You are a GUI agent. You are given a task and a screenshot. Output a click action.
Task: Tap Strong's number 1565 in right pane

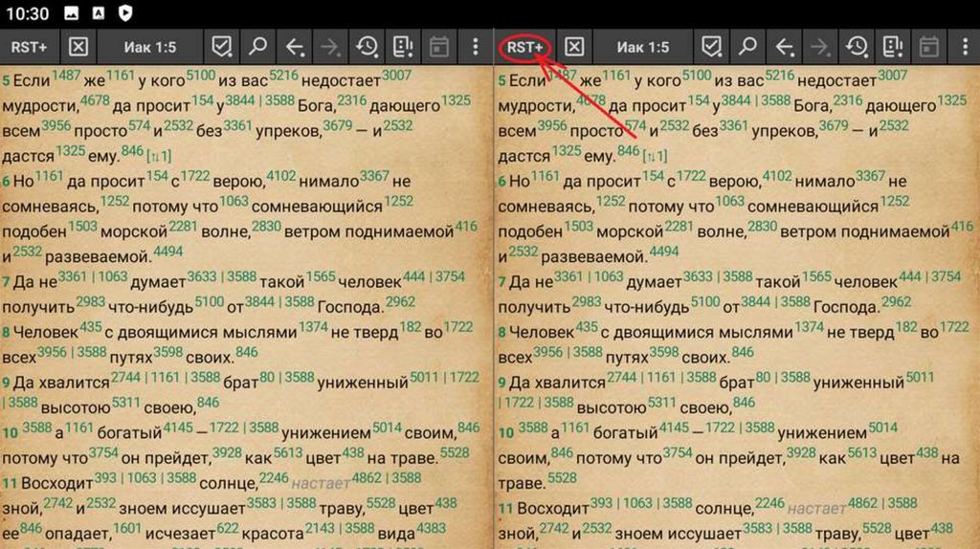pyautogui.click(x=817, y=276)
